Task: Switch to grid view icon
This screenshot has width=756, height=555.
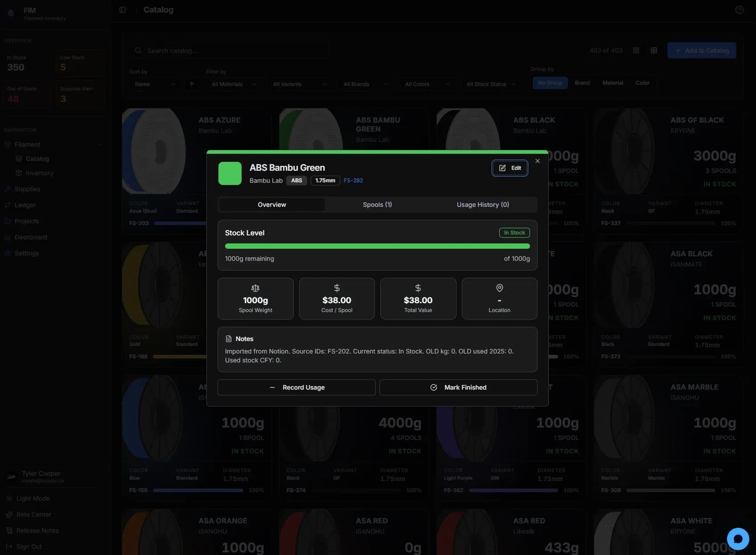Action: 636,50
